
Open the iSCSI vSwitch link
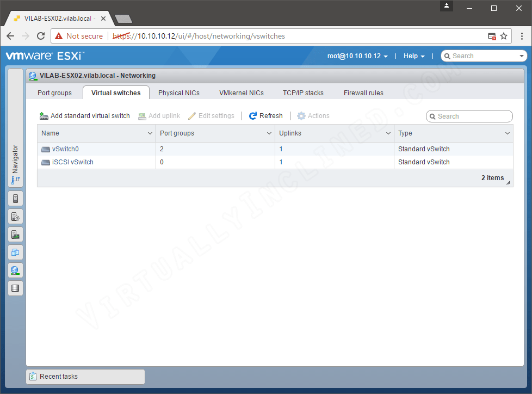(x=71, y=162)
